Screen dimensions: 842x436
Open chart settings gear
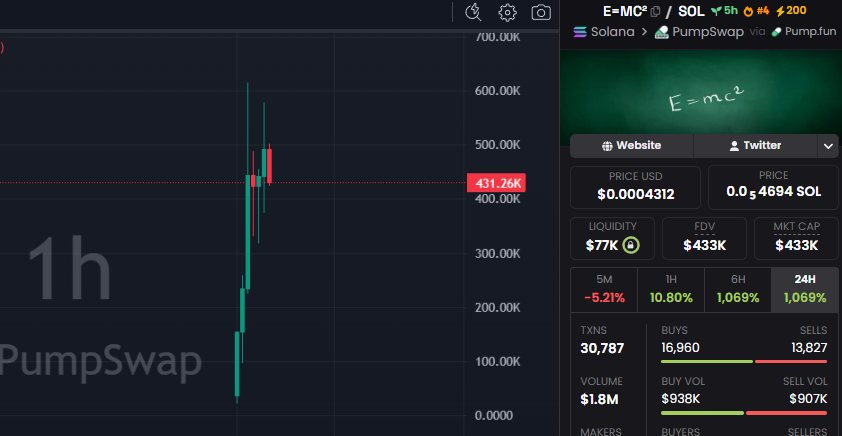[507, 12]
